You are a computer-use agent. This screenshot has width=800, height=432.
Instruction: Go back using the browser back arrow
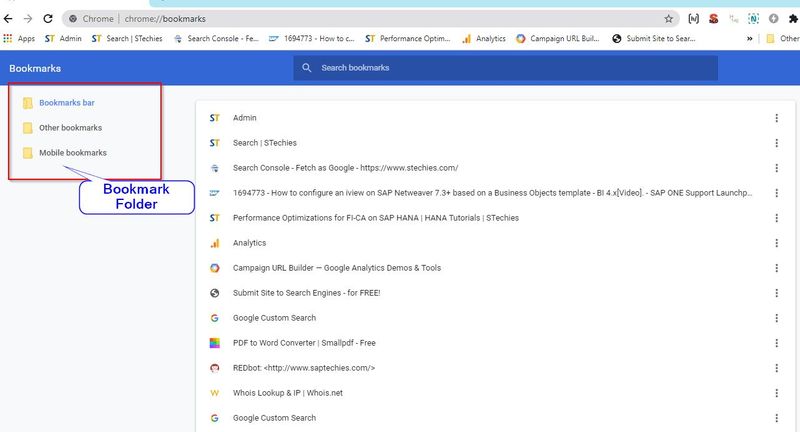click(x=8, y=19)
